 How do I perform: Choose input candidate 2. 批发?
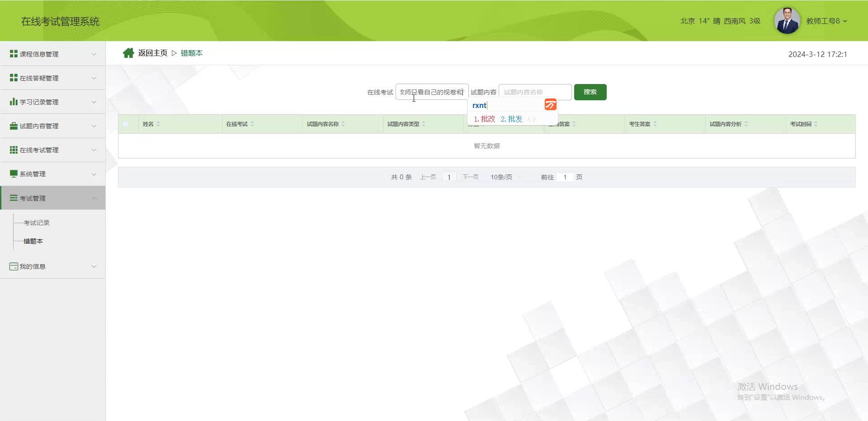(511, 119)
